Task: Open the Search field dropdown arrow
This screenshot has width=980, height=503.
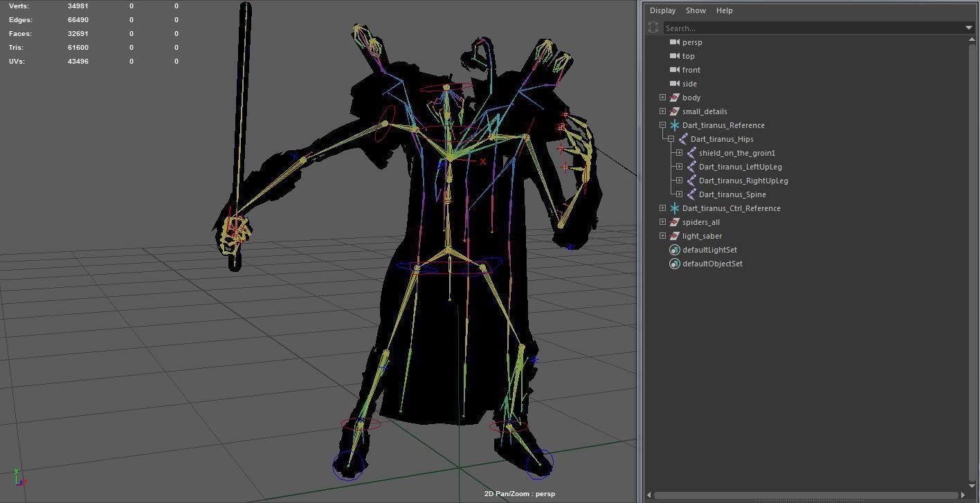Action: (x=968, y=28)
